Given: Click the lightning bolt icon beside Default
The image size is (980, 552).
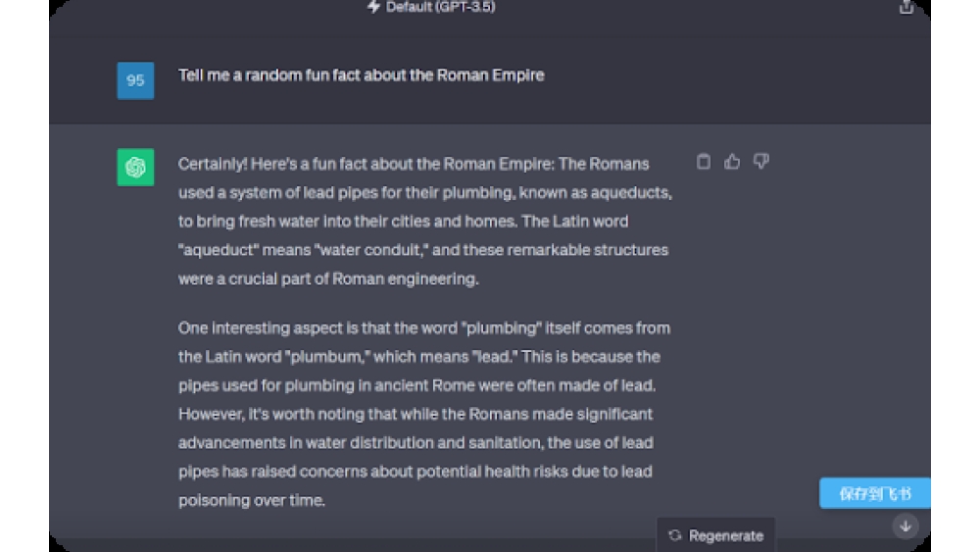Looking at the screenshot, I should click(x=373, y=7).
